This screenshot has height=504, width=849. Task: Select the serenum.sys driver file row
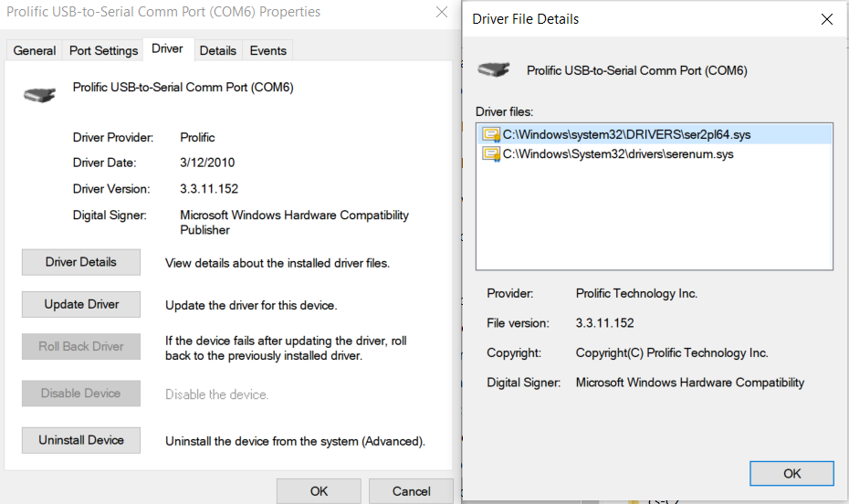click(654, 154)
